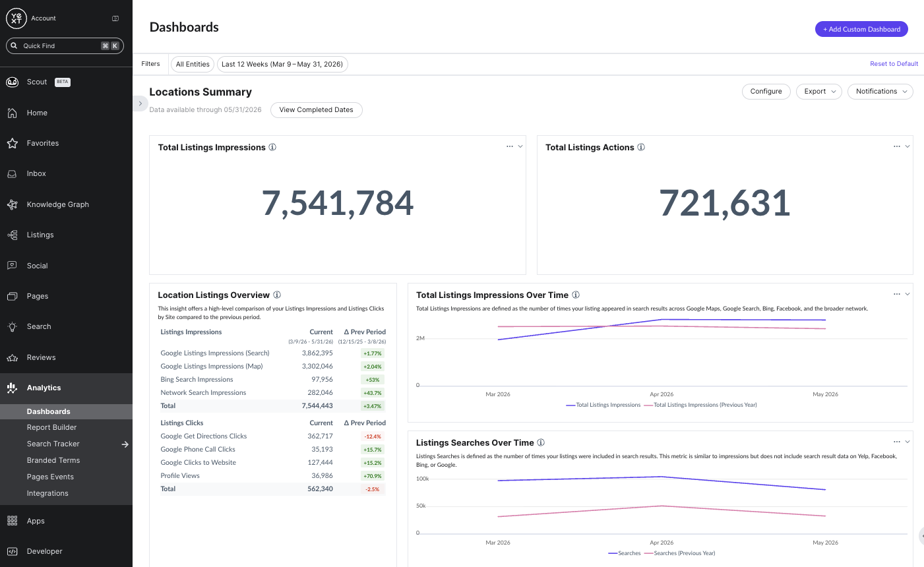This screenshot has height=567, width=924.
Task: Open the Listings sidebar icon
Action: click(12, 235)
